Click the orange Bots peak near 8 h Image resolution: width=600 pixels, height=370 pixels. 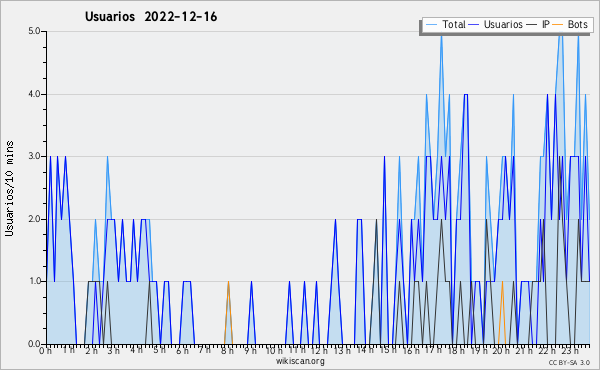click(x=228, y=282)
